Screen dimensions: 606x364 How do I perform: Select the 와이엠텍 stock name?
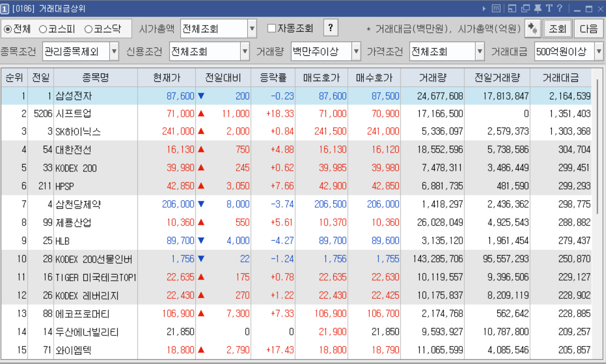coord(73,350)
